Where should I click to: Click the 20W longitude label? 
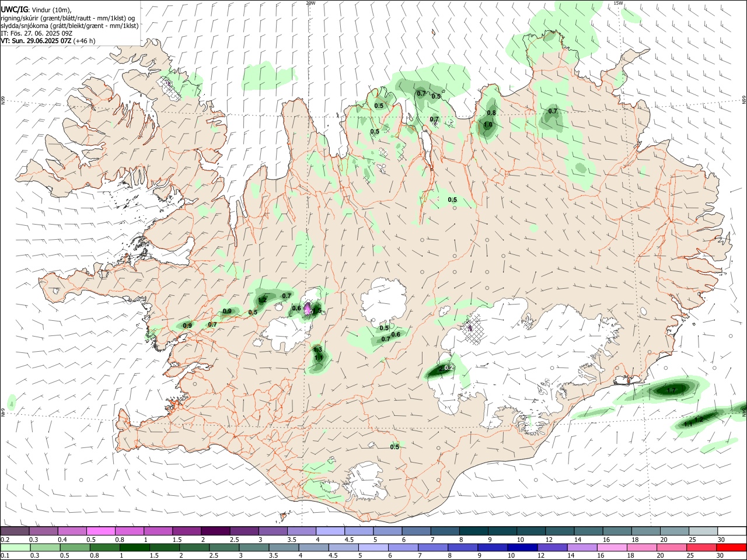tap(310, 3)
